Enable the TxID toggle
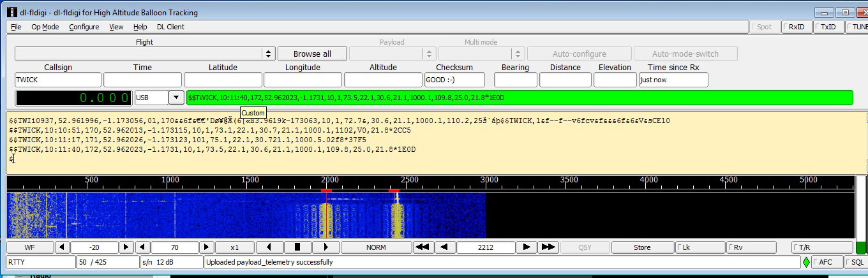The height and width of the screenshot is (278, 868). click(828, 27)
